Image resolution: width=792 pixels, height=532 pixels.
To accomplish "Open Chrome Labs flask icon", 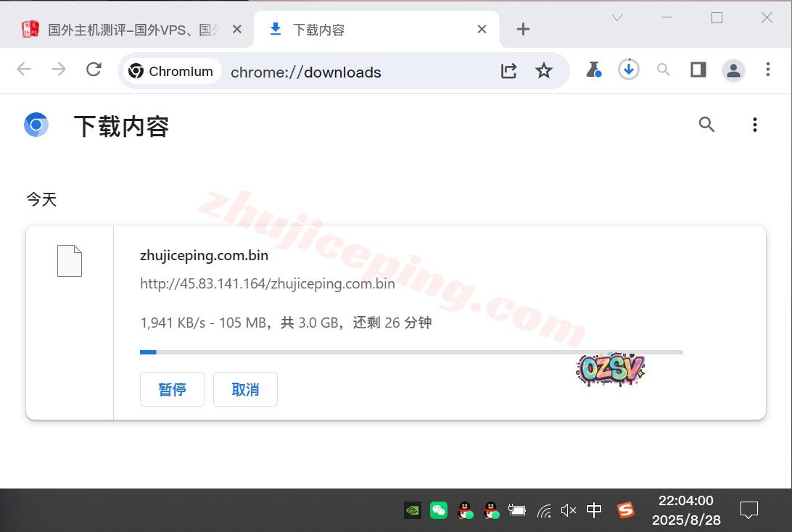I will [x=593, y=70].
